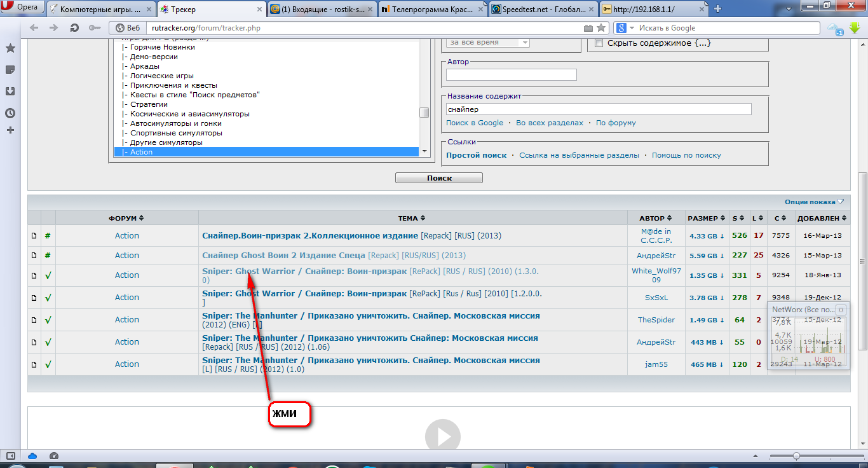Screen dimensions: 868x468
Task: Reload the page with the refresh icon
Action: point(74,28)
